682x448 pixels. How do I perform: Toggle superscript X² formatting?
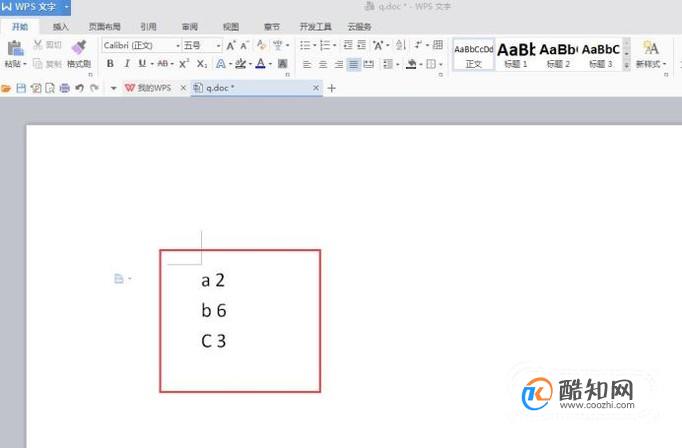point(184,64)
